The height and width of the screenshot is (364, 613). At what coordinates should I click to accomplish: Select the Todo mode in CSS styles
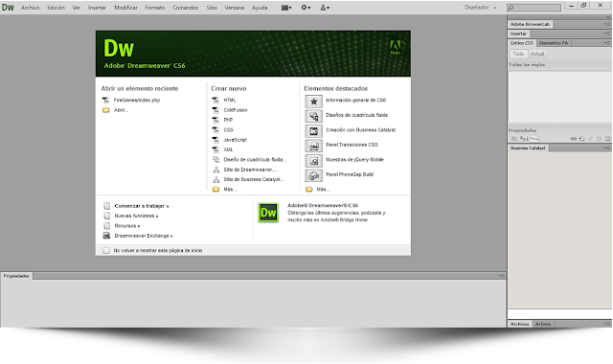point(518,54)
